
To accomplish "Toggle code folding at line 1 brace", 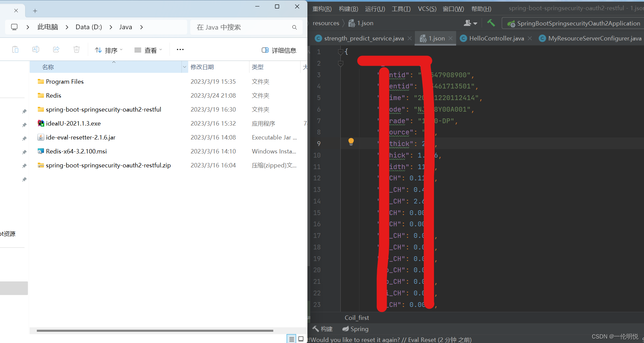I will 340,52.
